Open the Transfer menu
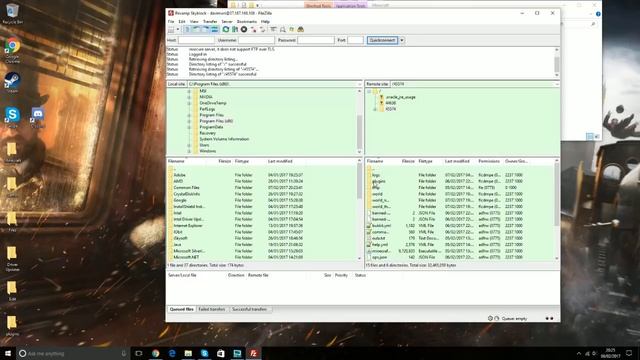 click(x=210, y=21)
